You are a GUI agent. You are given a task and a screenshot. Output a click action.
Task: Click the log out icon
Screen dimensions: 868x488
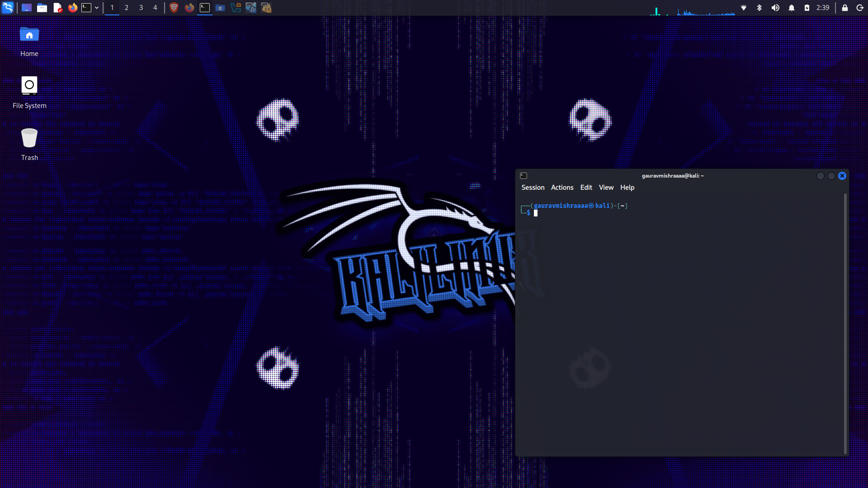860,8
